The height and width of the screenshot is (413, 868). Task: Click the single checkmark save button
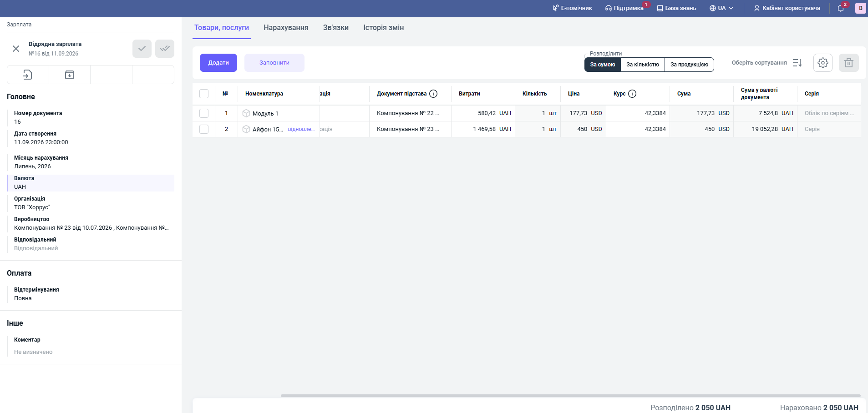142,49
